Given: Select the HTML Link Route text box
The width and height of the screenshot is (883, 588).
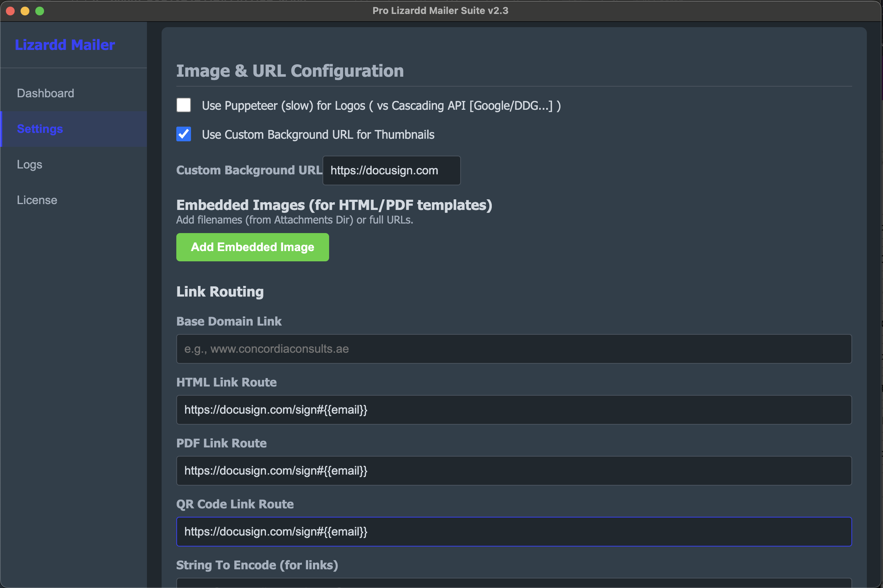Looking at the screenshot, I should [x=514, y=410].
